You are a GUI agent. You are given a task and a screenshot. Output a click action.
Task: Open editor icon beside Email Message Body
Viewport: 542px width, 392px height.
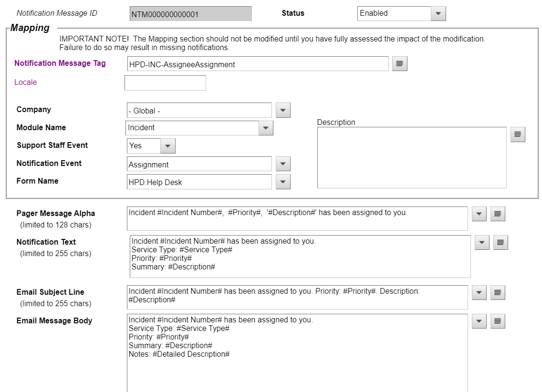click(498, 321)
